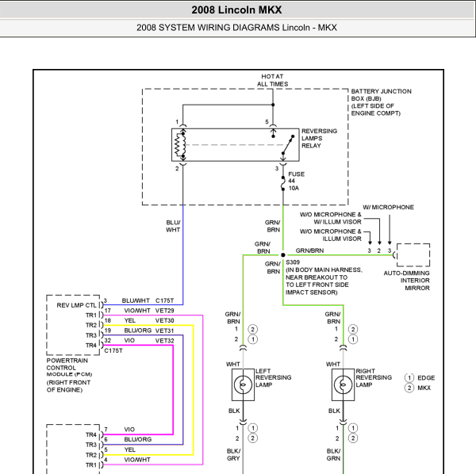The width and height of the screenshot is (476, 474).
Task: Click the "BLU/ WHT" vertical wire label
Action: coord(173,226)
